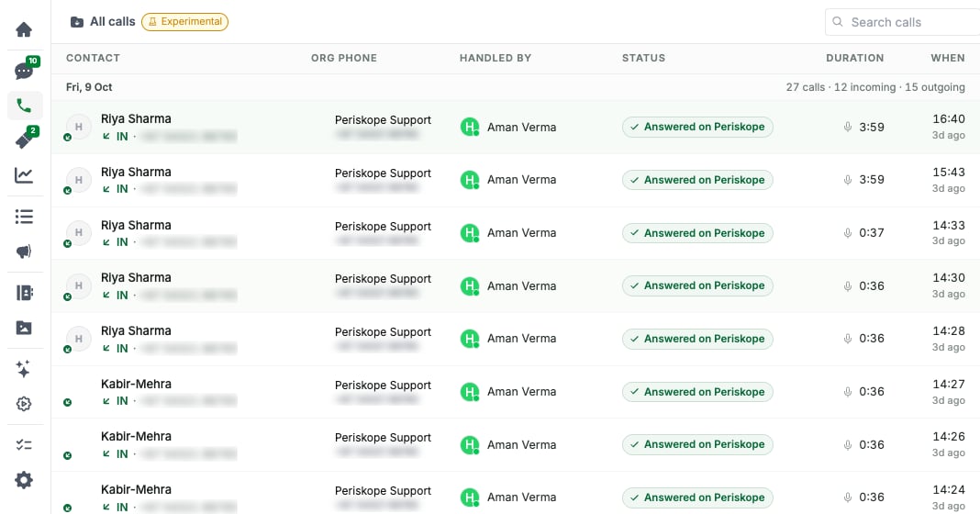Click the Fri, 9 Oct date group label
Image resolution: width=980 pixels, height=514 pixels.
click(x=89, y=87)
